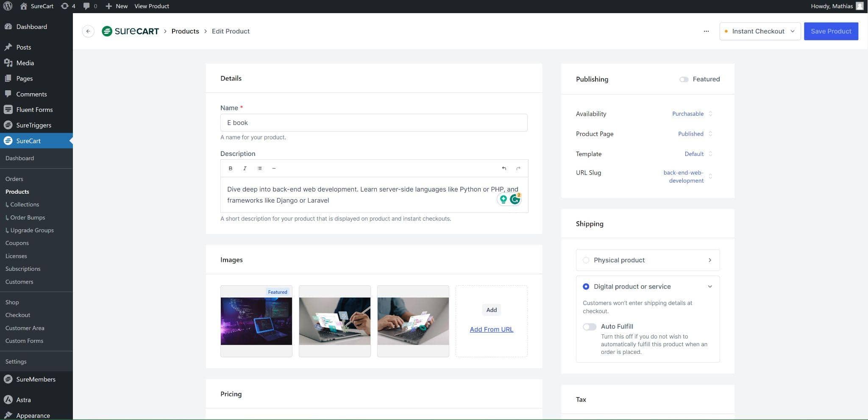This screenshot has width=868, height=420.
Task: Open the Instant Checkout dropdown
Action: click(759, 31)
